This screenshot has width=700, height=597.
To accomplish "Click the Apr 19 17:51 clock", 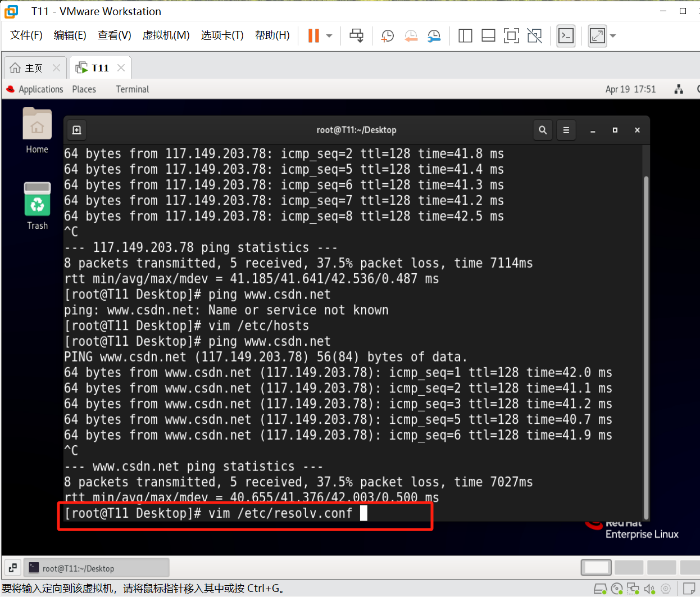I will 630,89.
